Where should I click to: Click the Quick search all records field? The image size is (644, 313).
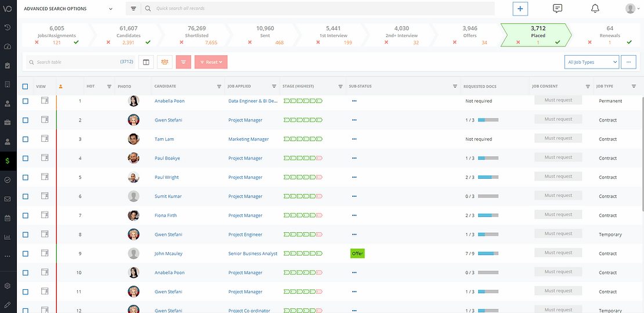click(319, 9)
